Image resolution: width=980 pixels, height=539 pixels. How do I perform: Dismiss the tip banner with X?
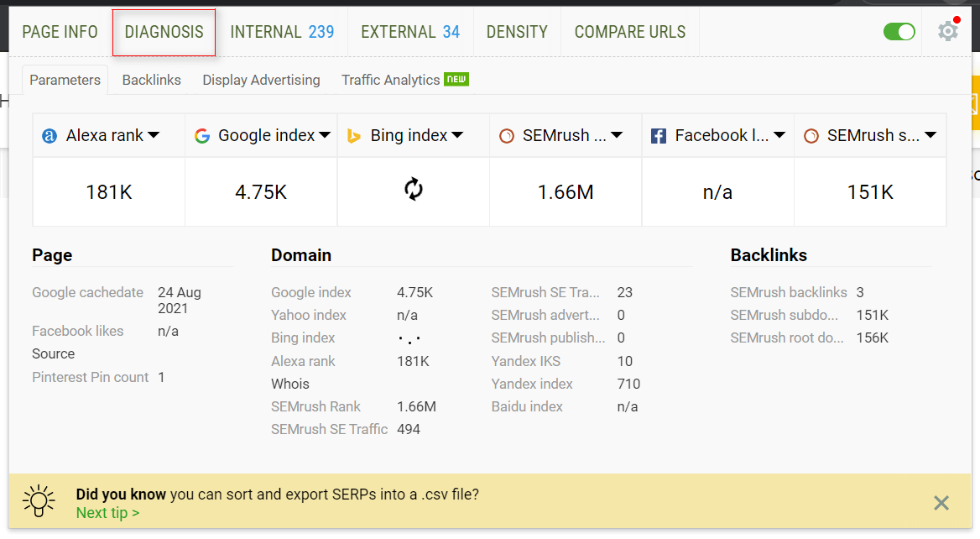click(941, 503)
